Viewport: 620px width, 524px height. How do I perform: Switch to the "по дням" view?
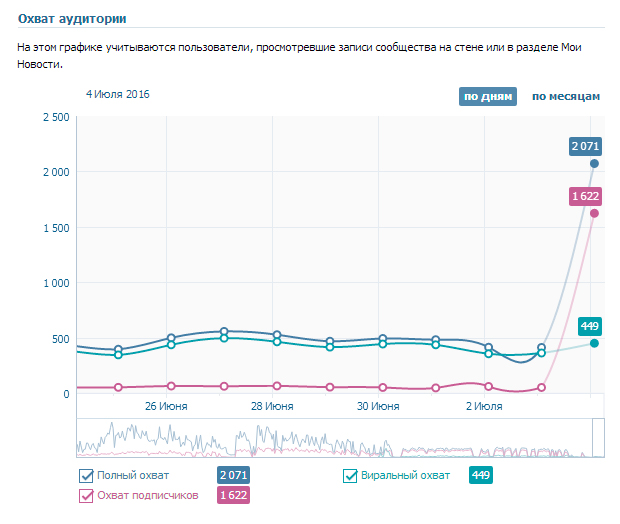click(x=488, y=97)
